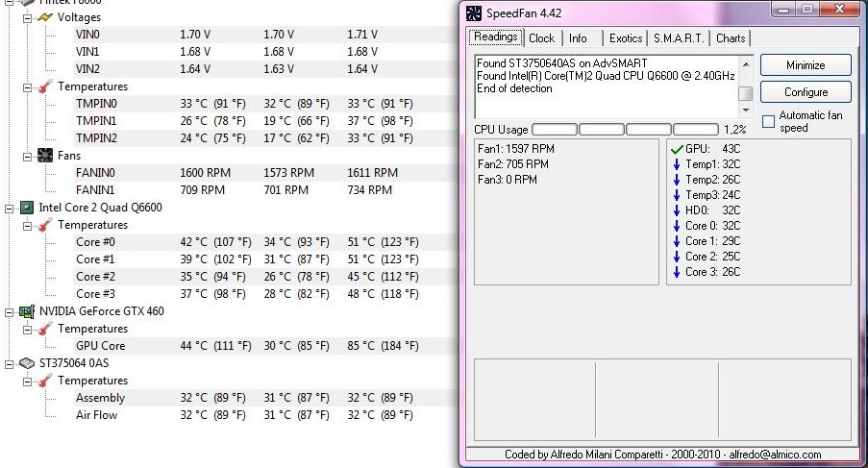Collapse the Intel Core 2 Quad Q6600 node

[9, 209]
